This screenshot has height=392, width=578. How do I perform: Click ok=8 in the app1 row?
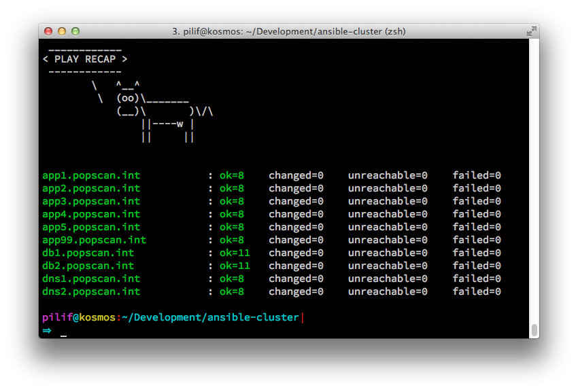tap(232, 175)
